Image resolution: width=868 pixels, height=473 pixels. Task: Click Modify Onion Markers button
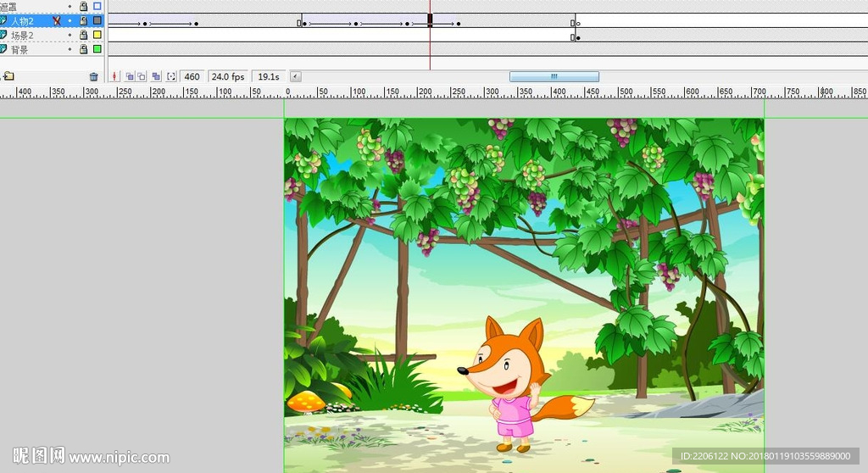click(x=171, y=76)
